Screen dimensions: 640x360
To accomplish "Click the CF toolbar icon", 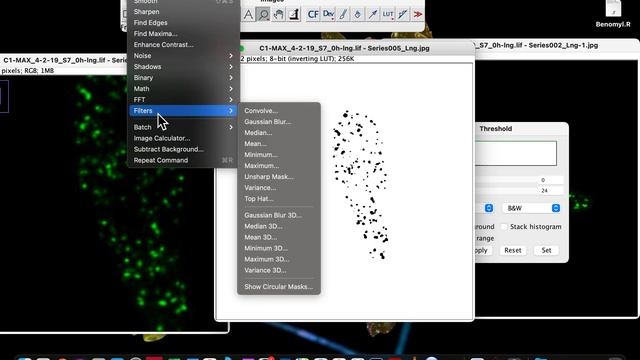I will pos(313,15).
